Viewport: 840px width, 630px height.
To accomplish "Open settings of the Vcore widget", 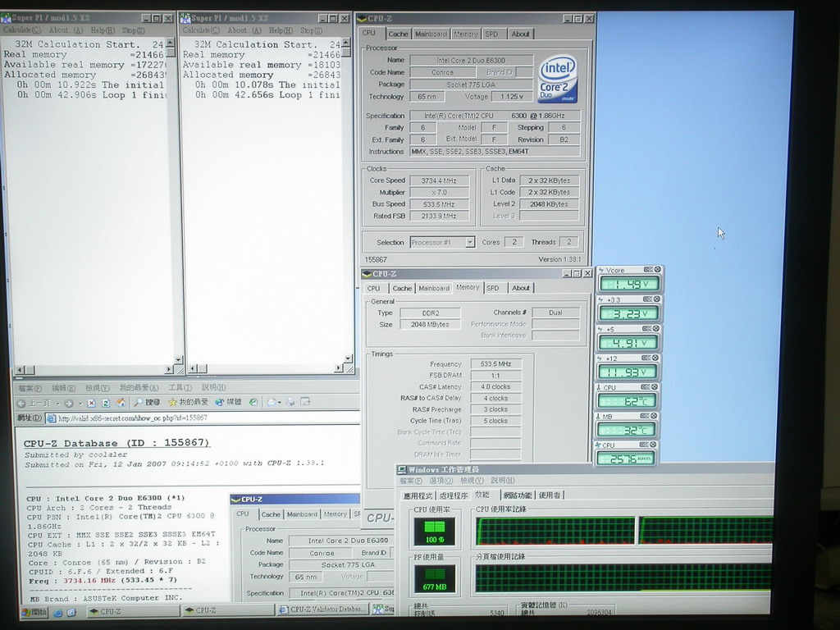I will point(648,269).
